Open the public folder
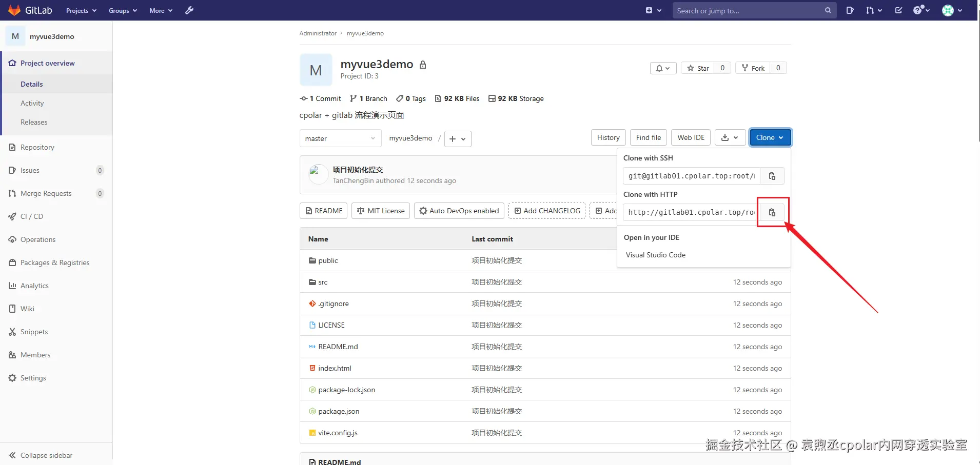The height and width of the screenshot is (465, 980). coord(328,260)
